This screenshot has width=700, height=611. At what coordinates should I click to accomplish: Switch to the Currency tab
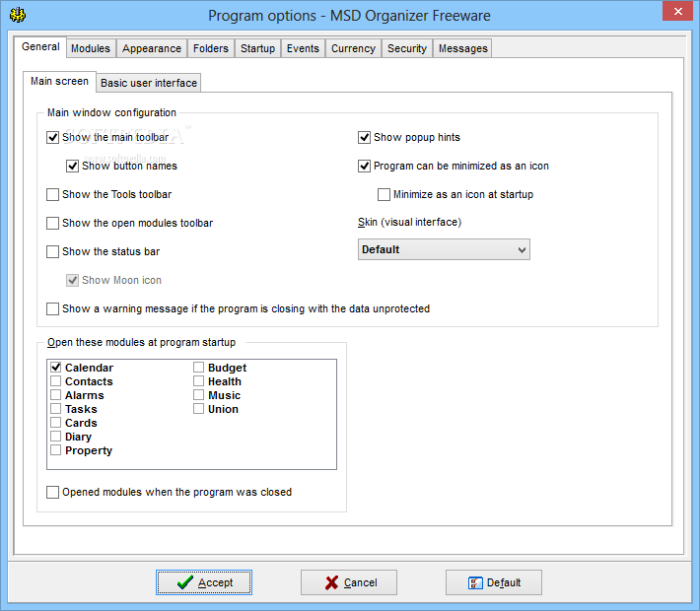(x=353, y=48)
